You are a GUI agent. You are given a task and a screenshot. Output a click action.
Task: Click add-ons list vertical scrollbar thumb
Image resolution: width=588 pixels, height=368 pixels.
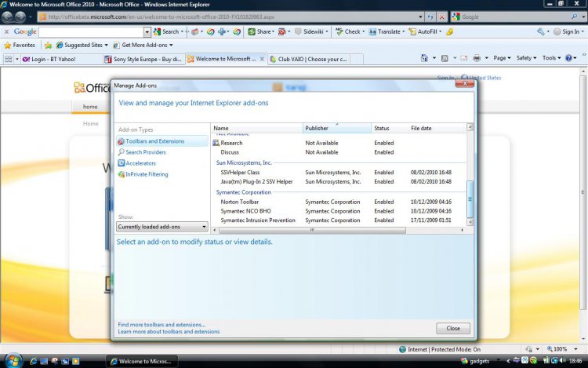[x=470, y=199]
